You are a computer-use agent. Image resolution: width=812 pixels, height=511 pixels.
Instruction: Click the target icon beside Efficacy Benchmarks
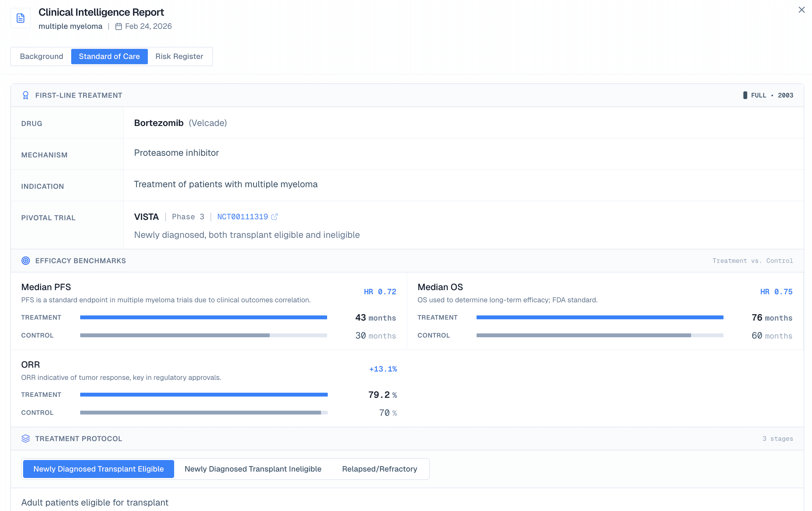click(x=26, y=261)
